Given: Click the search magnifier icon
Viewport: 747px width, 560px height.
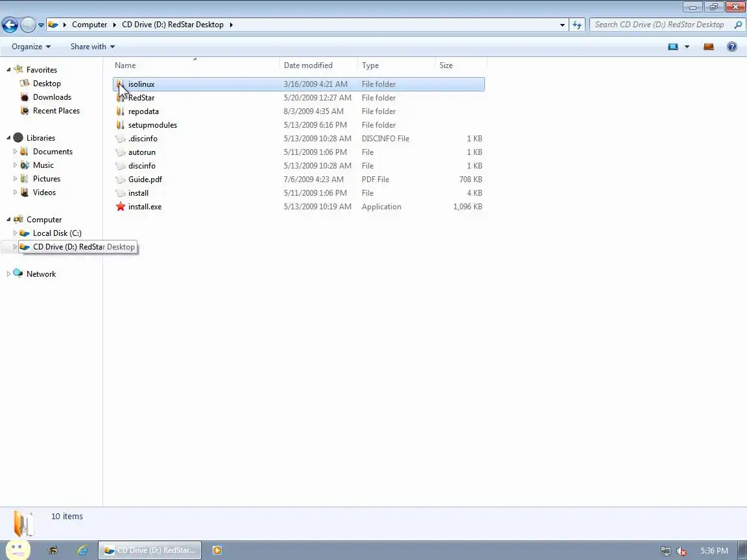Looking at the screenshot, I should click(738, 25).
